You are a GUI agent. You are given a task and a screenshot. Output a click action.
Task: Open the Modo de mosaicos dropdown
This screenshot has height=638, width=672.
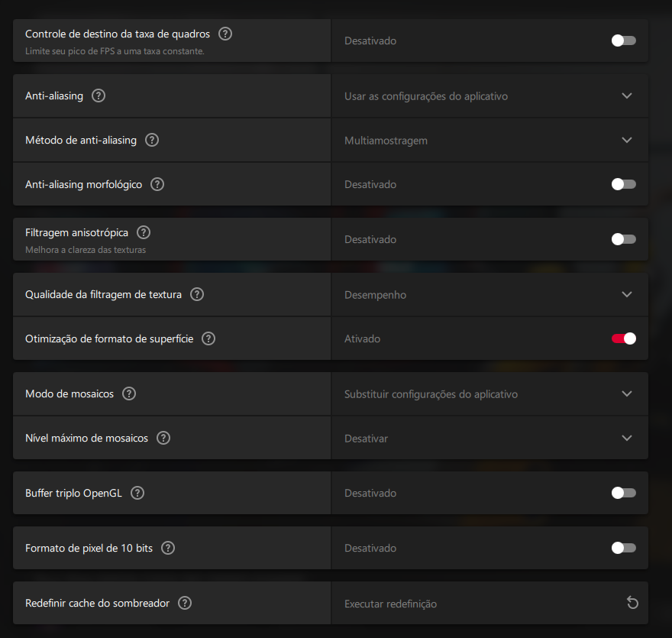[x=489, y=393]
